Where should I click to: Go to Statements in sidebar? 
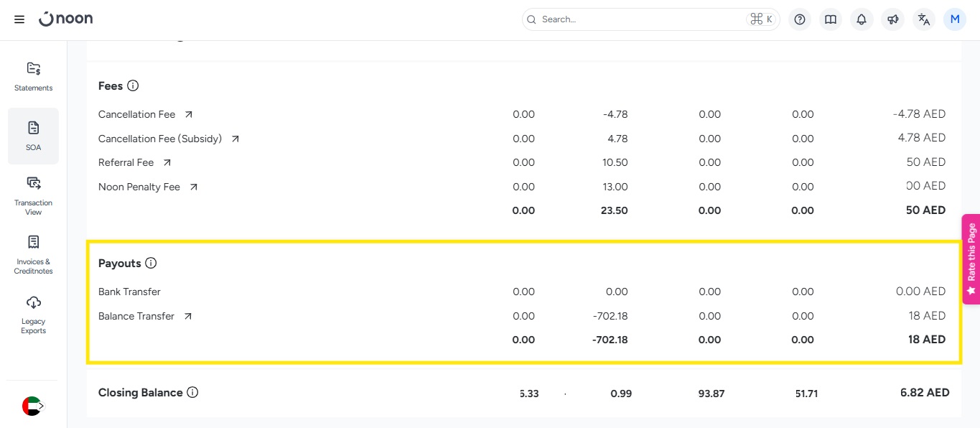pyautogui.click(x=33, y=76)
